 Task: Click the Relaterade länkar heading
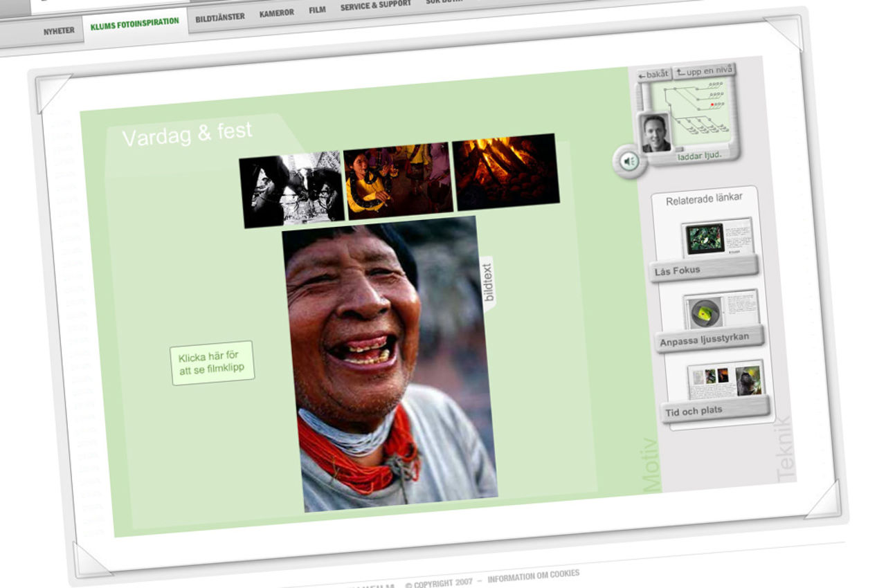click(x=704, y=199)
